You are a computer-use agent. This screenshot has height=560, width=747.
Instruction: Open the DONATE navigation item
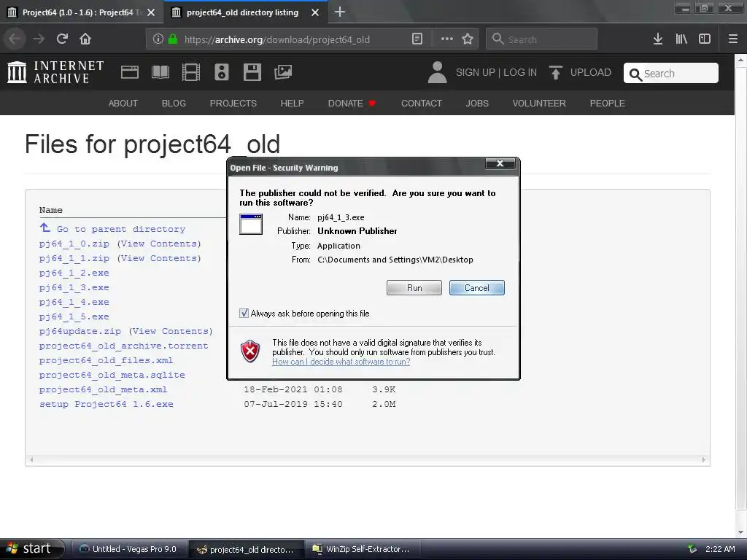pos(352,104)
